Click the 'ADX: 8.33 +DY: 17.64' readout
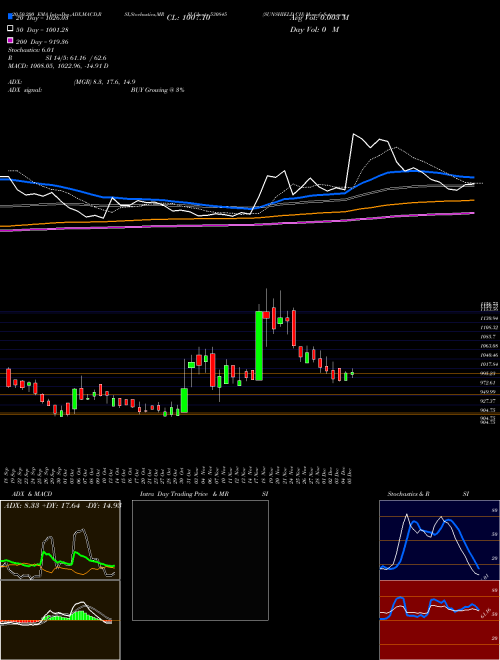Viewport: 500px width, 660px height. click(44, 505)
